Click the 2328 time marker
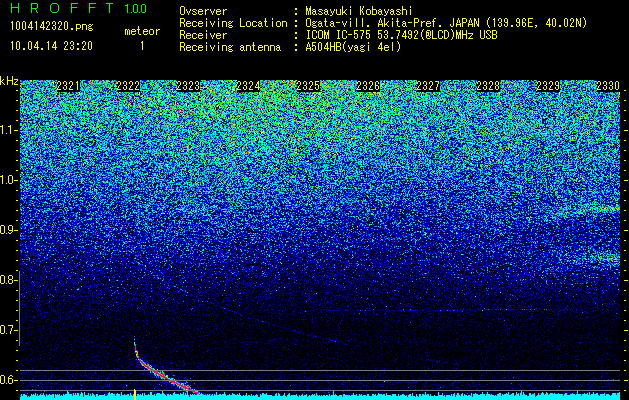Screen dimensions: 629x400 488,86
